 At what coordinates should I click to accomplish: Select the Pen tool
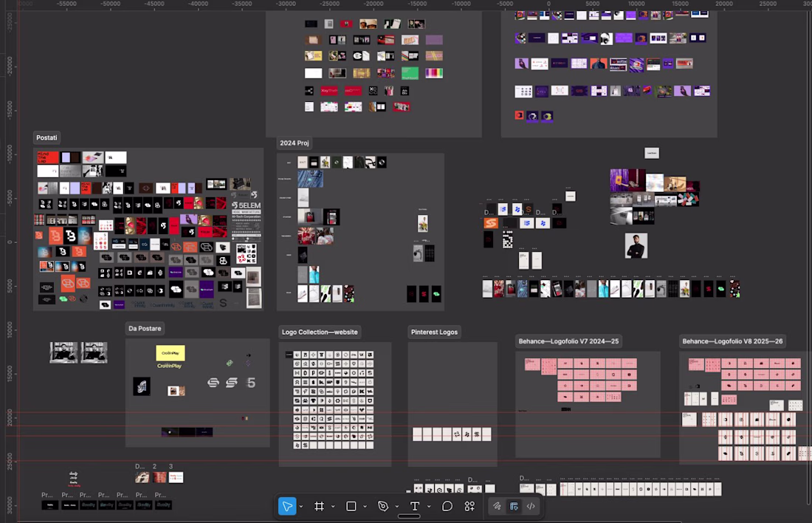tap(383, 506)
